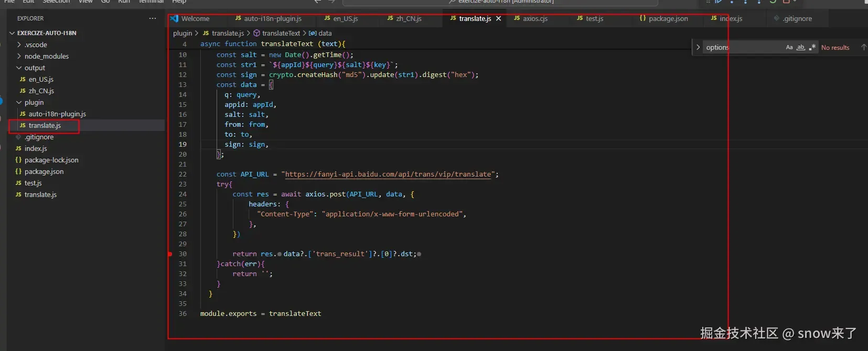This screenshot has width=868, height=351.
Task: Expand the replace toggle chevron in find widget
Action: click(698, 47)
